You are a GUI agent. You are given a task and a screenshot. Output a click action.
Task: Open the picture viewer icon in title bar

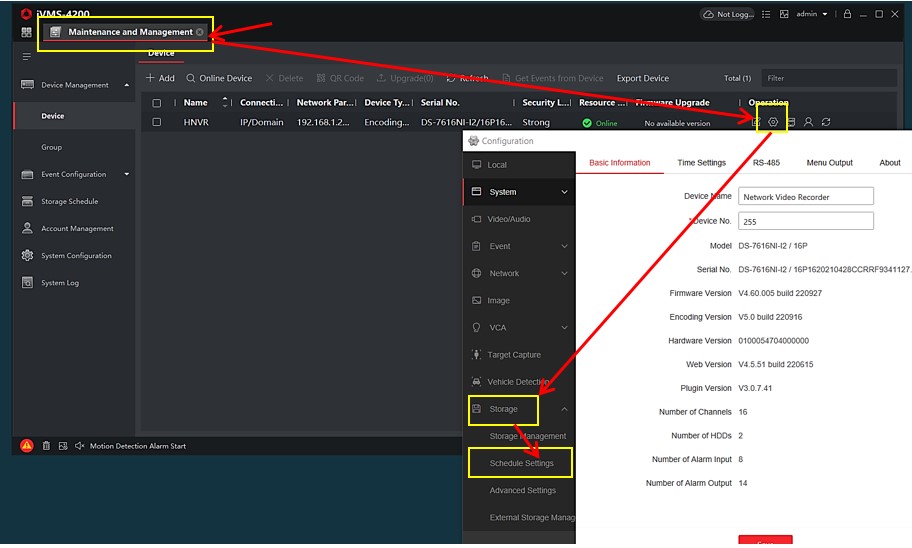pos(784,14)
